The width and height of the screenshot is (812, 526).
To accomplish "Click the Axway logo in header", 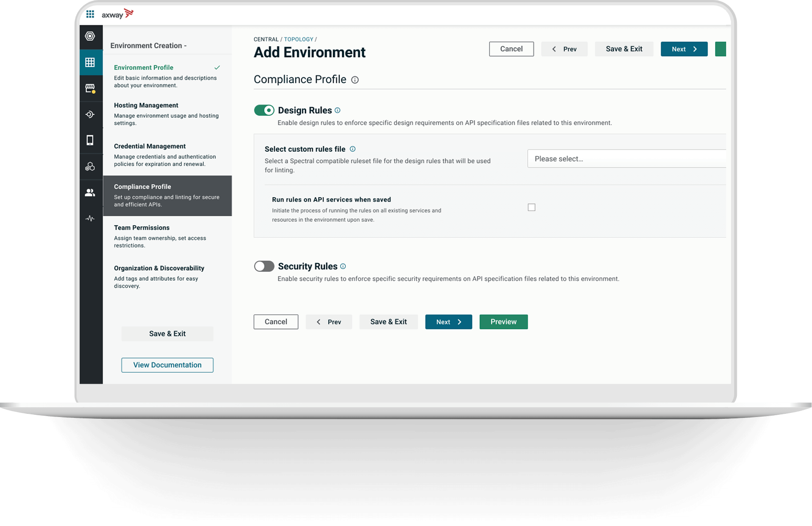I will coord(117,14).
